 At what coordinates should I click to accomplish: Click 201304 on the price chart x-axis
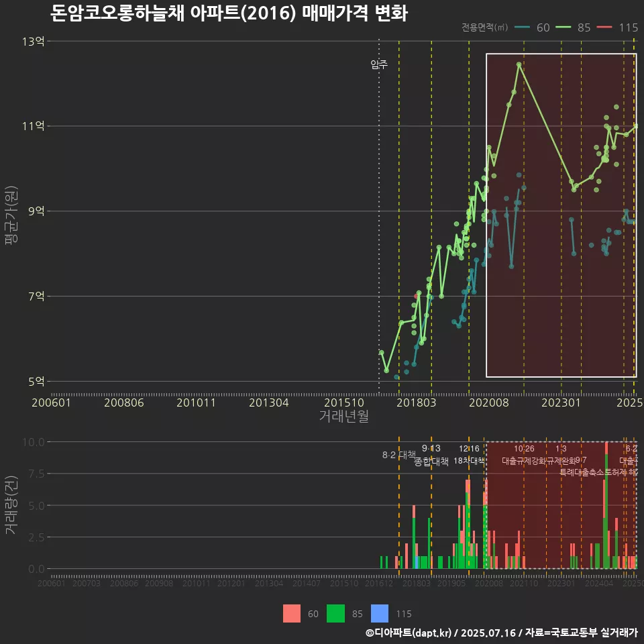(269, 402)
